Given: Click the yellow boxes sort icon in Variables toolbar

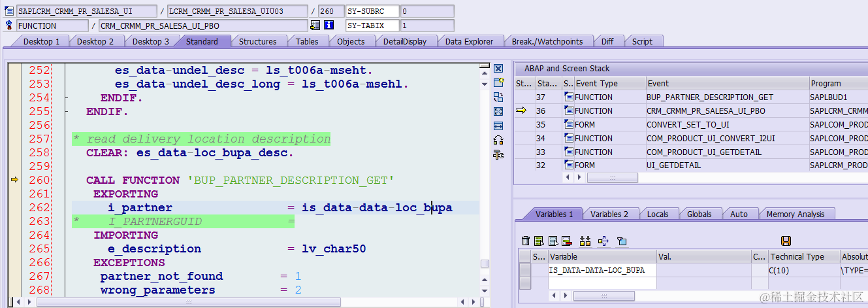Looking at the screenshot, I should (585, 241).
